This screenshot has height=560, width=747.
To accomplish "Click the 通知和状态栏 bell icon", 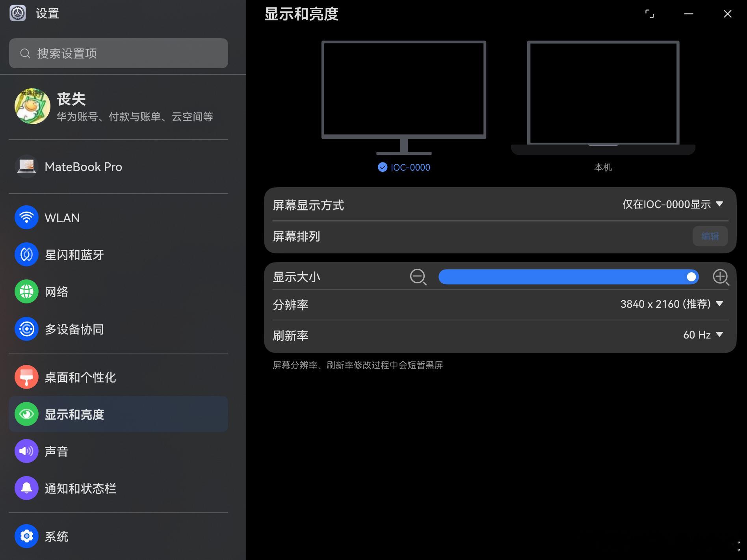I will [26, 488].
